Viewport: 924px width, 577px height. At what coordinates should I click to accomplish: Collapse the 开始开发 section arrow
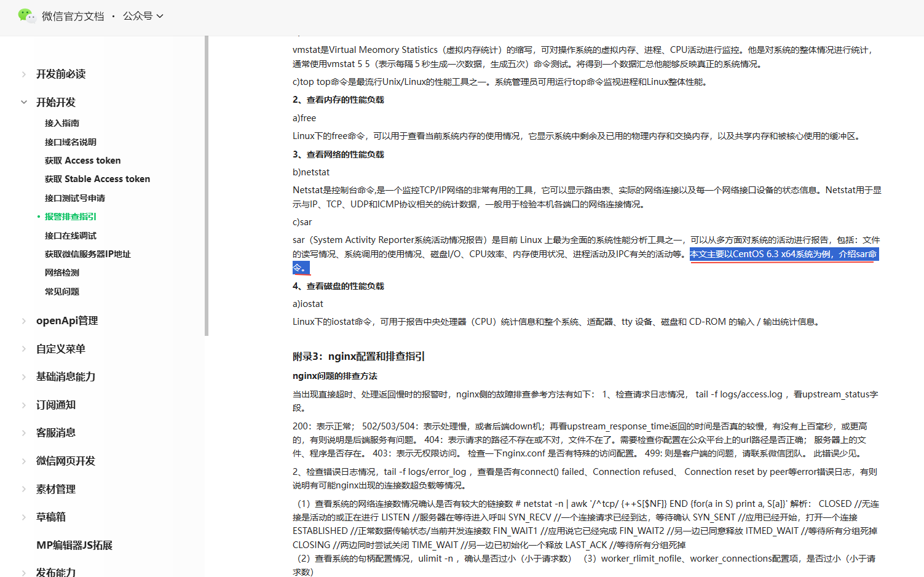click(x=24, y=102)
